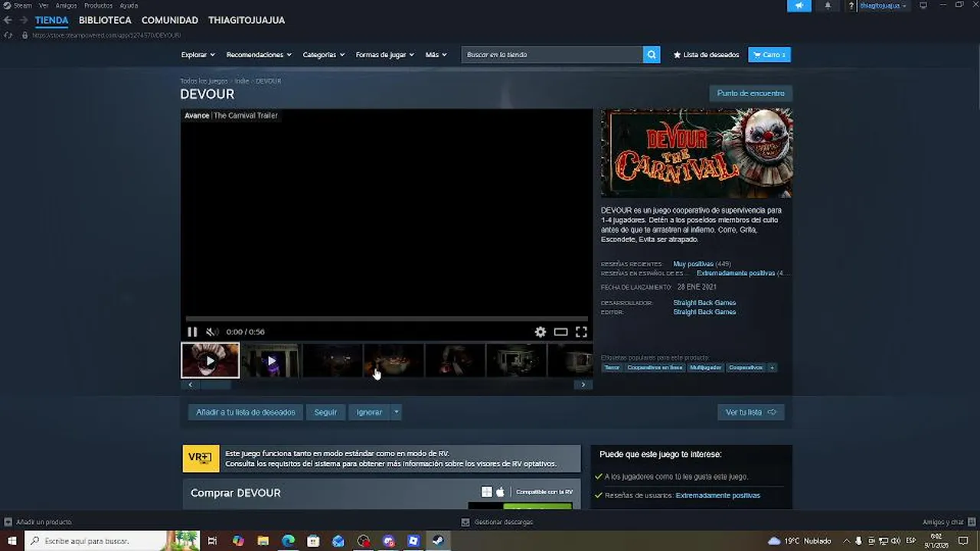Open Amigos y chat panel

(x=948, y=522)
